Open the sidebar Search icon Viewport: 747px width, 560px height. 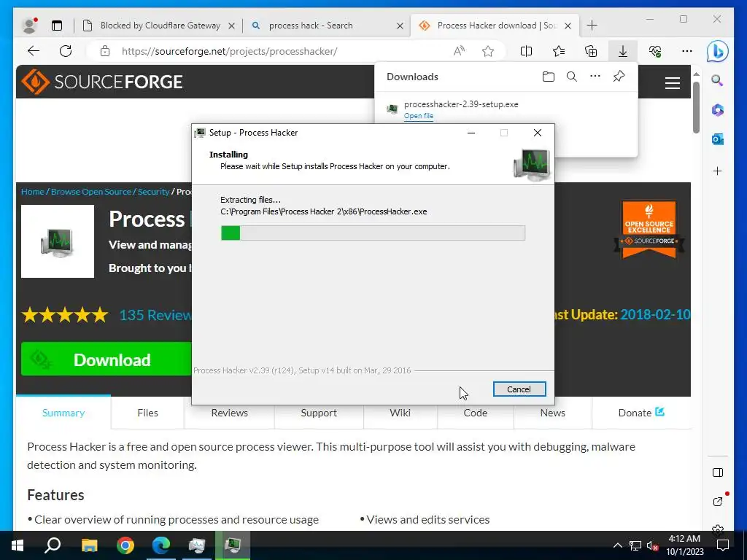(717, 80)
